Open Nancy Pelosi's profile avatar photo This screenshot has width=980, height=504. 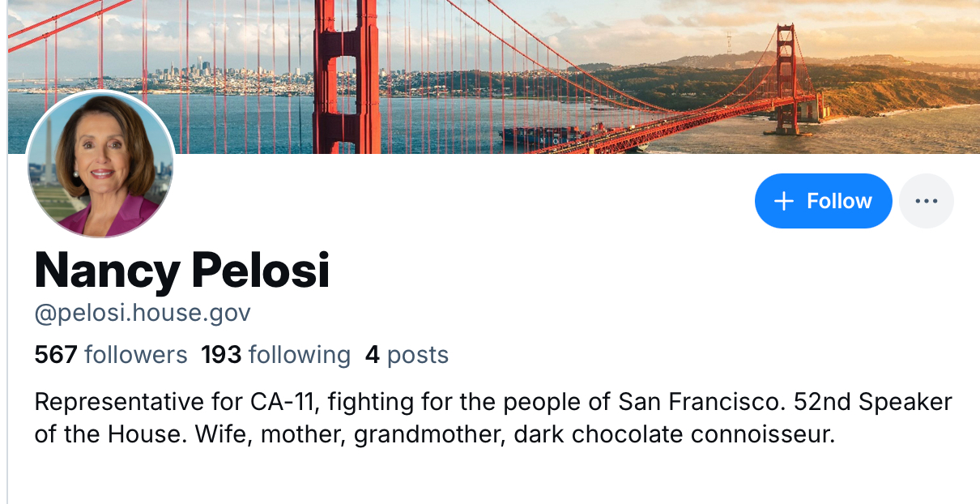coord(101,164)
